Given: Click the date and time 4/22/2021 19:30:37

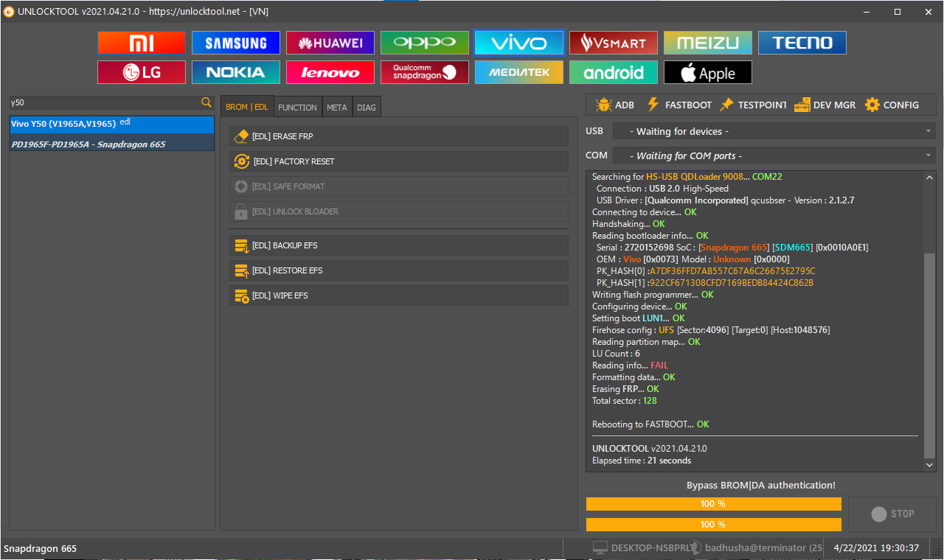Looking at the screenshot, I should [876, 548].
